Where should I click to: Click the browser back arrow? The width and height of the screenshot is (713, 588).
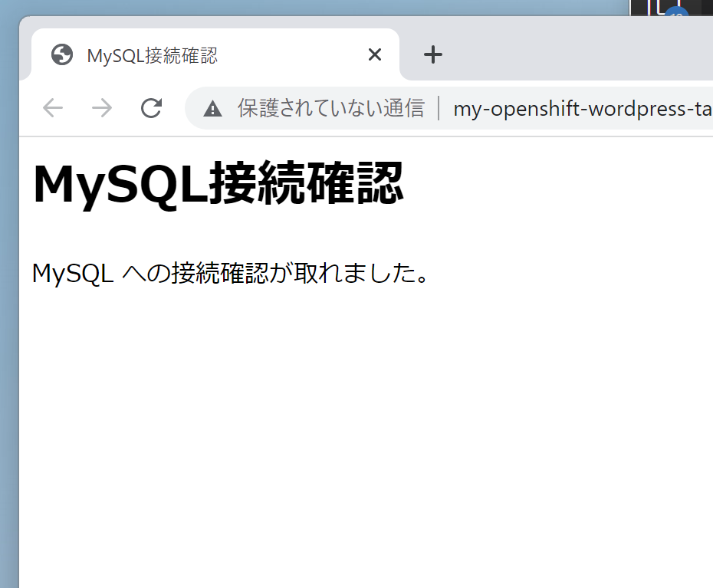click(53, 108)
